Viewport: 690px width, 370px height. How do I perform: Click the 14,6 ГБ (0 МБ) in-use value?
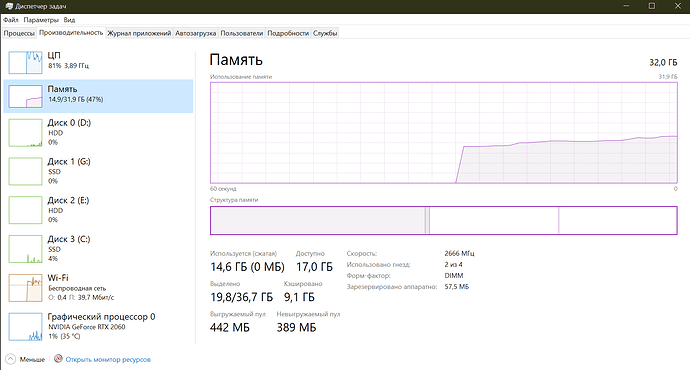[247, 267]
